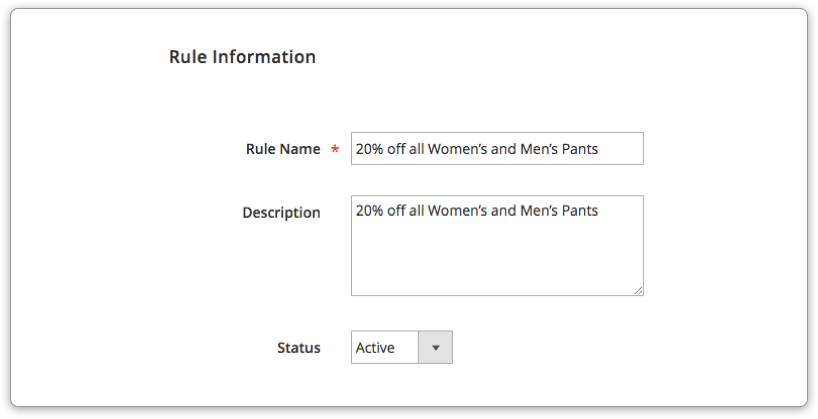Click the empty area of Description box

click(x=497, y=258)
